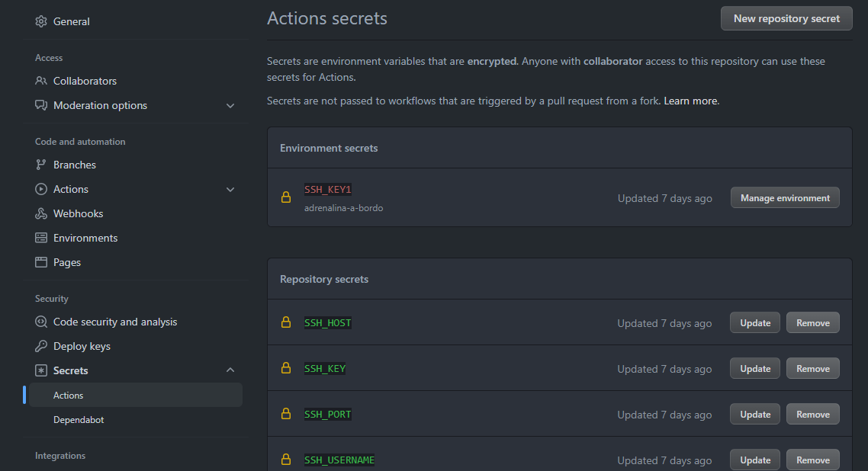
Task: Expand the Moderation options chevron
Action: coord(230,106)
